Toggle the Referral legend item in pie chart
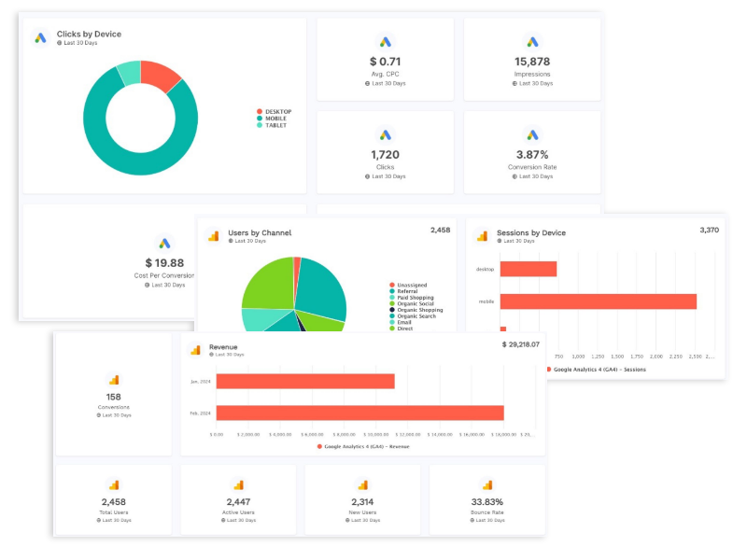This screenshot has height=560, width=747. click(x=407, y=291)
